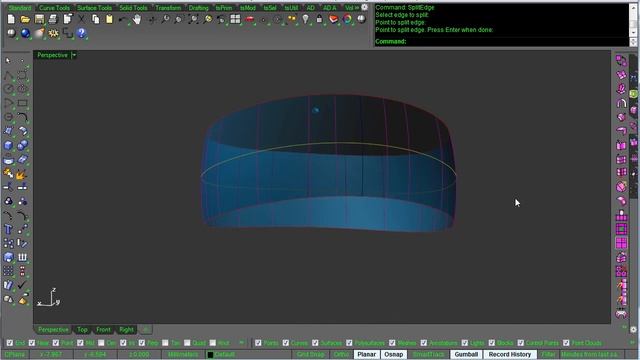Toggle the Curves filter checkbox
The height and width of the screenshot is (360, 640).
(286, 343)
